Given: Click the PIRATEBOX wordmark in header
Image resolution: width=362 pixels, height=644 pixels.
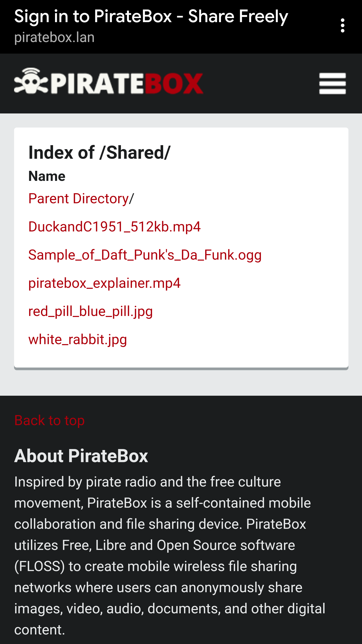Looking at the screenshot, I should point(127,84).
